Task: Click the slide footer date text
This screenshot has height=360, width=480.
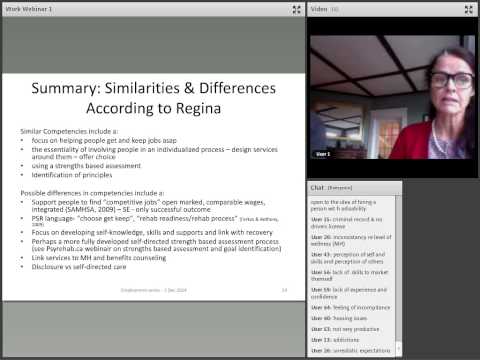Action: tap(154, 290)
